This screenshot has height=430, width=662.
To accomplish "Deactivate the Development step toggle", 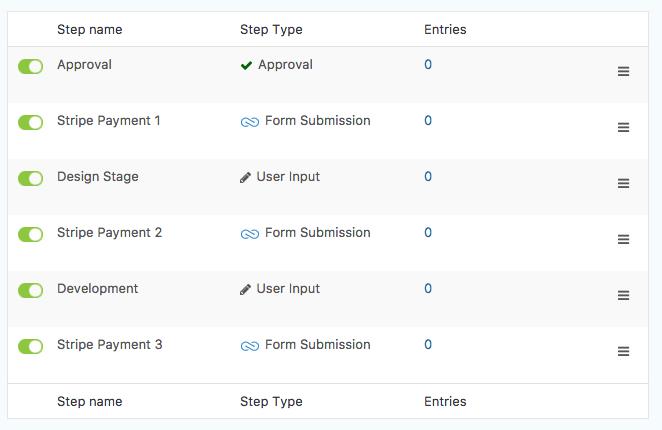I will [x=31, y=291].
